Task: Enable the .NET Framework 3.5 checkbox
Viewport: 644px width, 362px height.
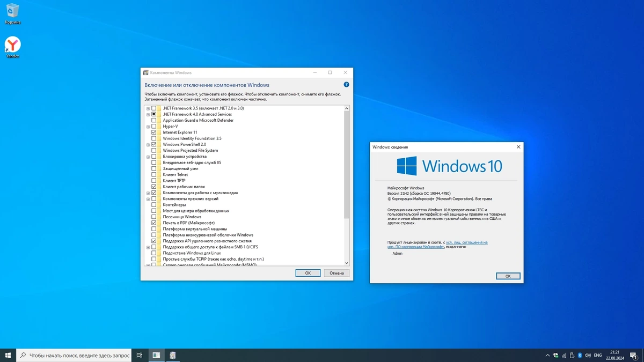Action: (154, 108)
